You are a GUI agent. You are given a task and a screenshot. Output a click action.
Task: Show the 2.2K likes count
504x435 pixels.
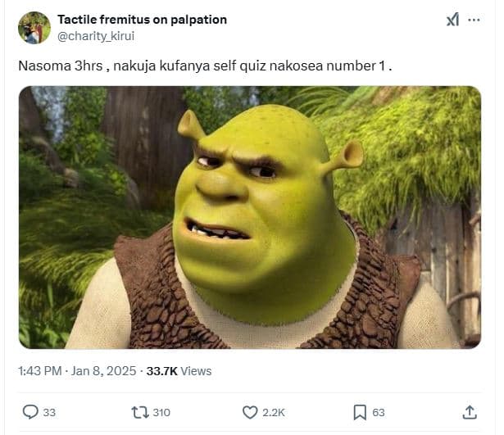[274, 413]
